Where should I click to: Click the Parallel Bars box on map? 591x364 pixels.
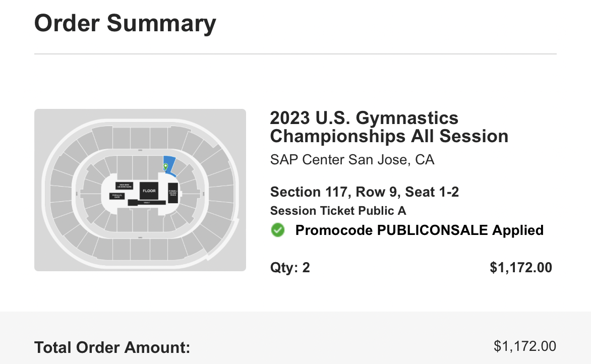[x=117, y=196]
